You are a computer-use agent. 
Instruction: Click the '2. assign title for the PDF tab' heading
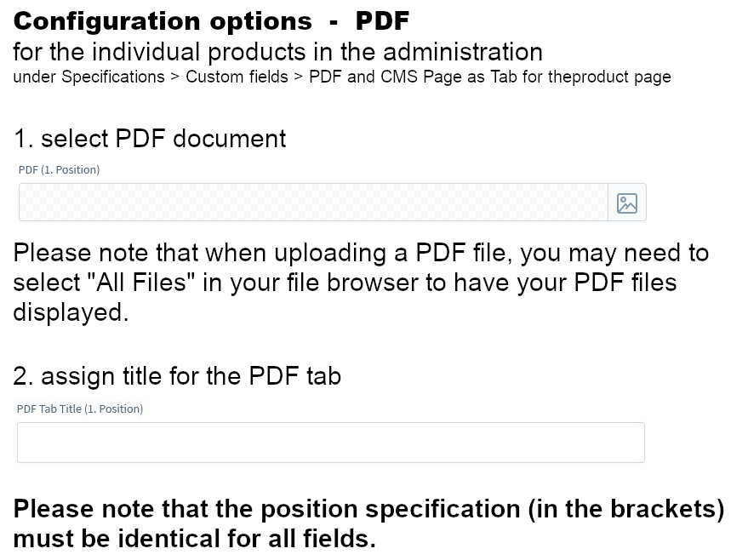tap(177, 376)
